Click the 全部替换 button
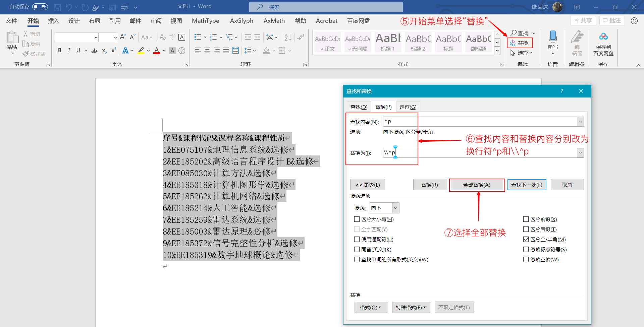The image size is (644, 327). tap(477, 185)
